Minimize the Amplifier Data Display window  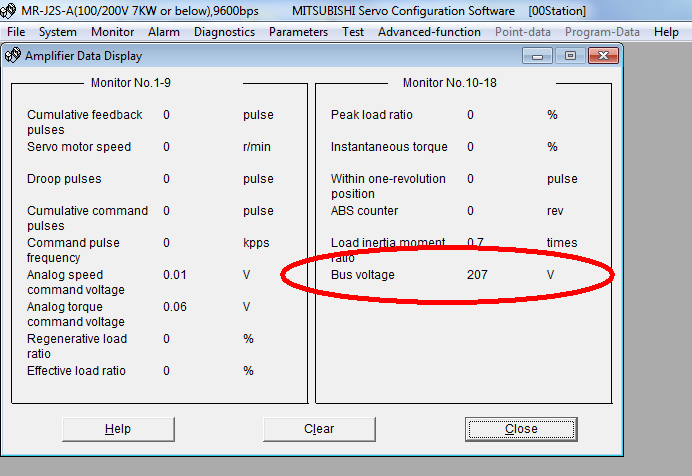pos(537,56)
